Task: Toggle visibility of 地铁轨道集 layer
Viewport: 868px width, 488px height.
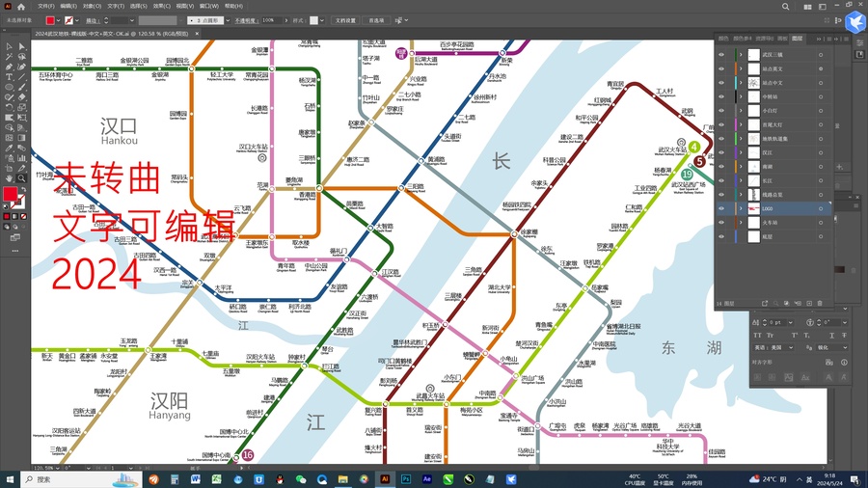Action: click(x=720, y=138)
